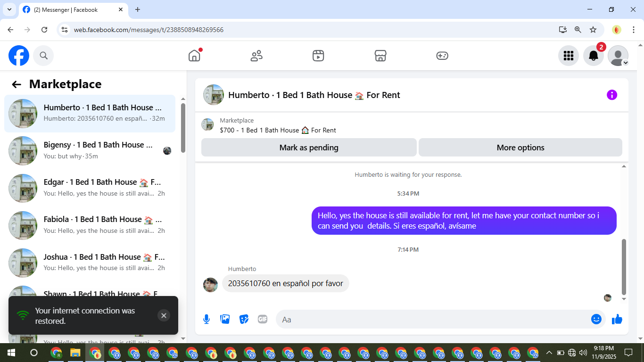Open the Marketplace storefront icon

pos(380,56)
